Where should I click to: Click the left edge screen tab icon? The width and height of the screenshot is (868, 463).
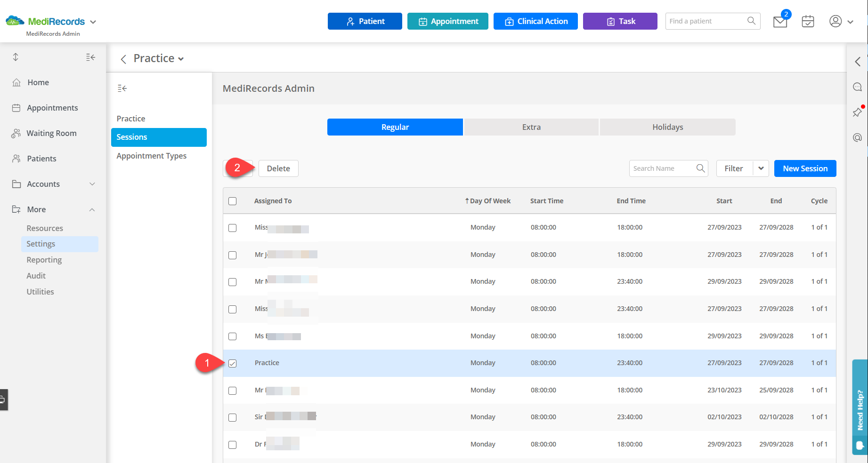coord(3,400)
